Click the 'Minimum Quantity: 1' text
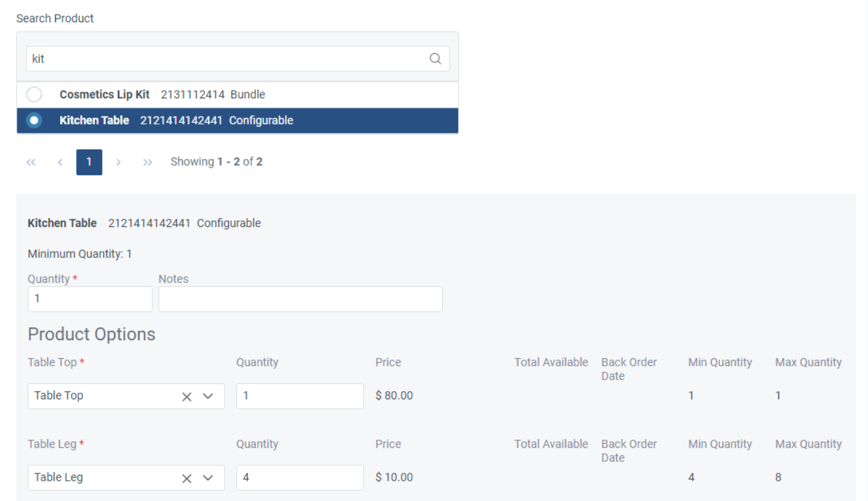This screenshot has height=501, width=868. tap(80, 254)
